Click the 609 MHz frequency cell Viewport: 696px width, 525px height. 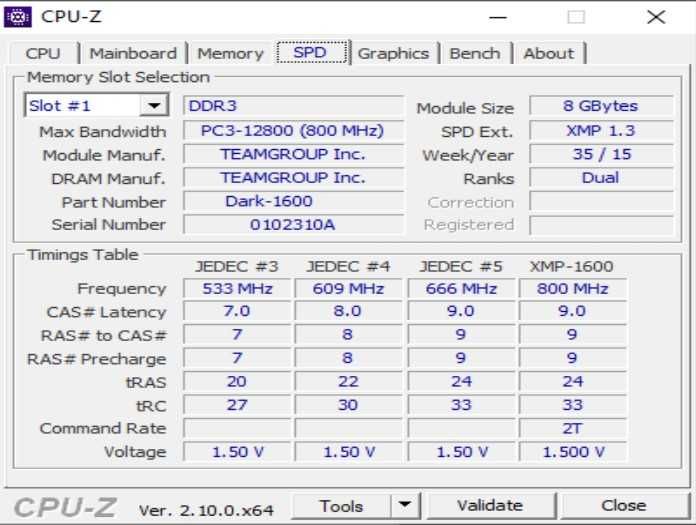(x=348, y=288)
